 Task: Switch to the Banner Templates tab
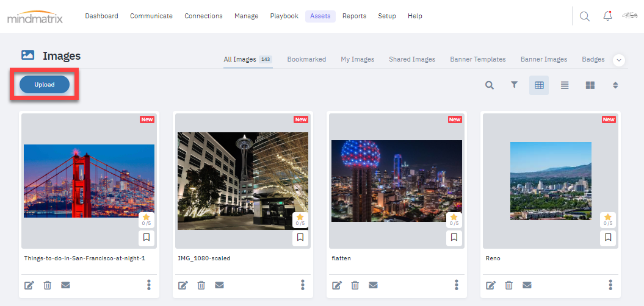pyautogui.click(x=478, y=60)
